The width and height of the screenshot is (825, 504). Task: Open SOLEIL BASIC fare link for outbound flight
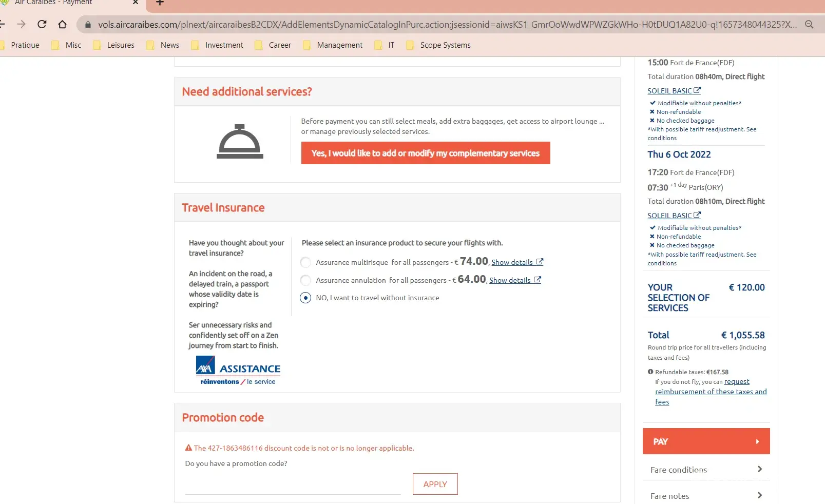(x=674, y=91)
